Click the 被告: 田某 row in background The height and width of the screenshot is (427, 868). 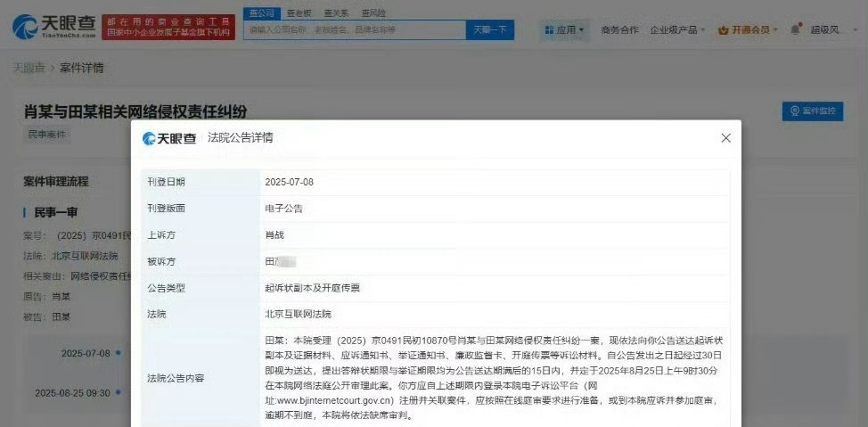pos(47,317)
